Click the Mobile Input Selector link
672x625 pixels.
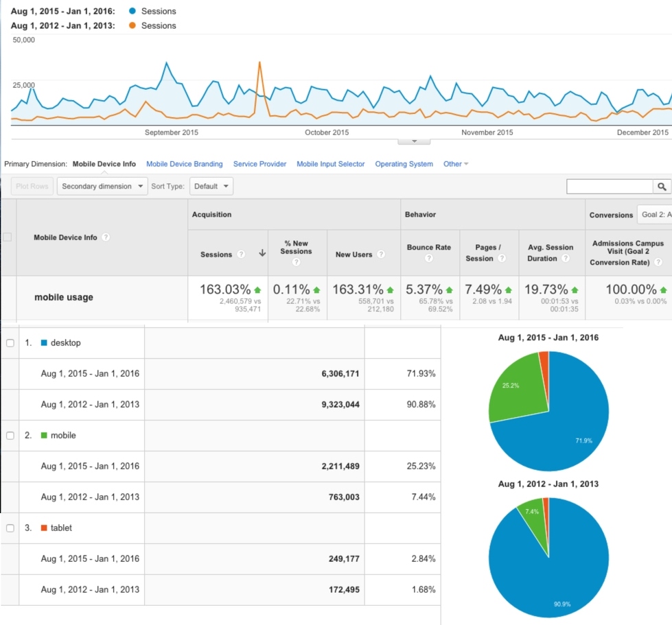pyautogui.click(x=331, y=164)
